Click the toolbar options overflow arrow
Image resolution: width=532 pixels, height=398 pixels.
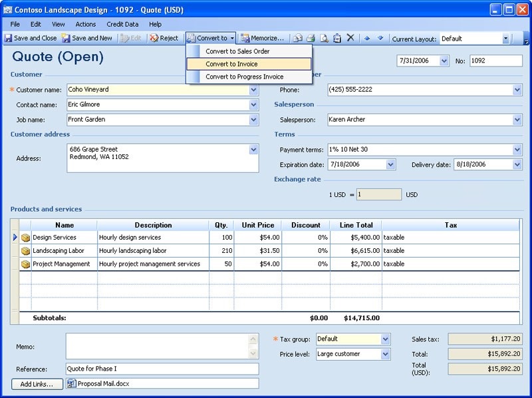click(x=526, y=42)
